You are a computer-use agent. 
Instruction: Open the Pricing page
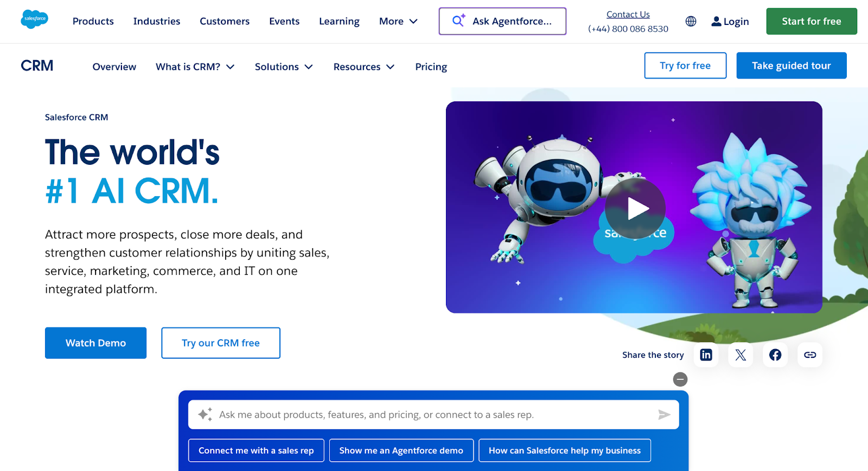pyautogui.click(x=431, y=67)
